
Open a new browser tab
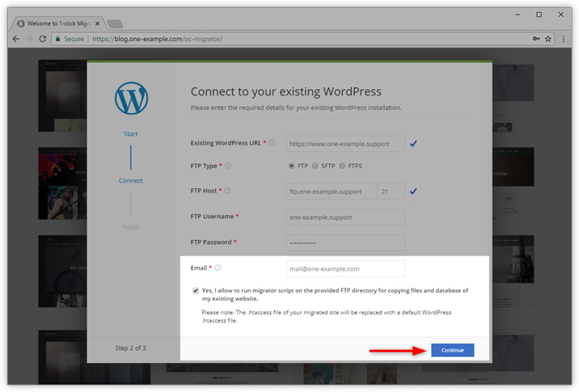point(115,24)
